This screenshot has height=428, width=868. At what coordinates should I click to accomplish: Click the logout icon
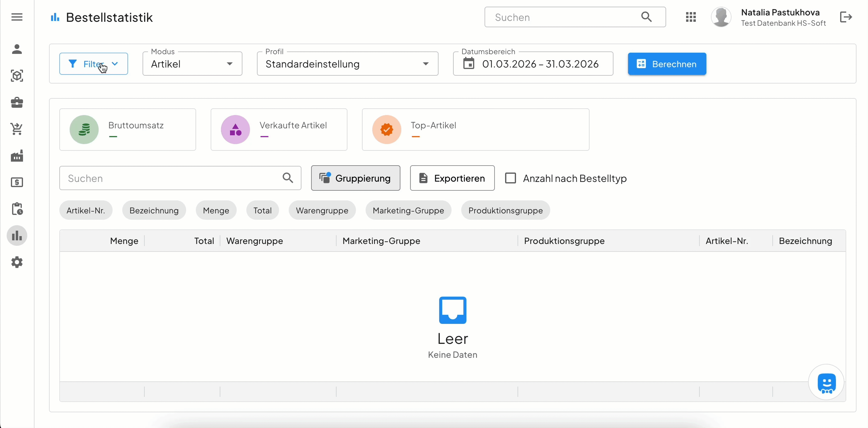846,17
